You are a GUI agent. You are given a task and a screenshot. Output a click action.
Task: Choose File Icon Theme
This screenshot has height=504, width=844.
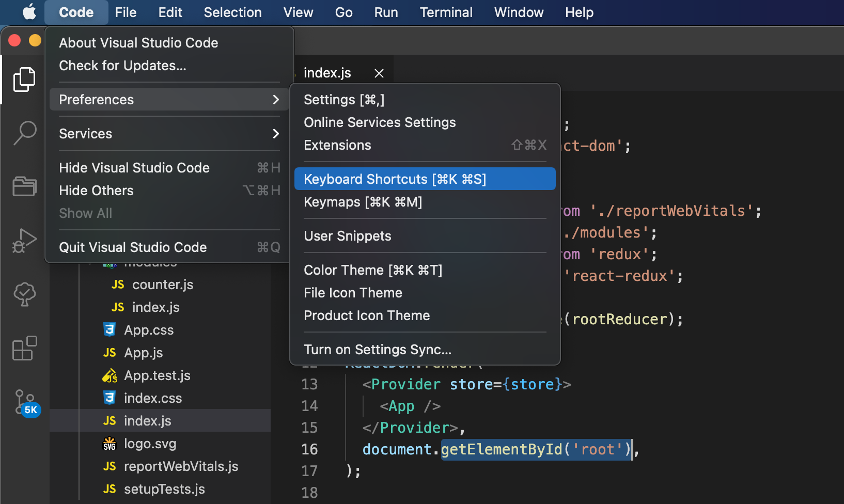[425, 293]
